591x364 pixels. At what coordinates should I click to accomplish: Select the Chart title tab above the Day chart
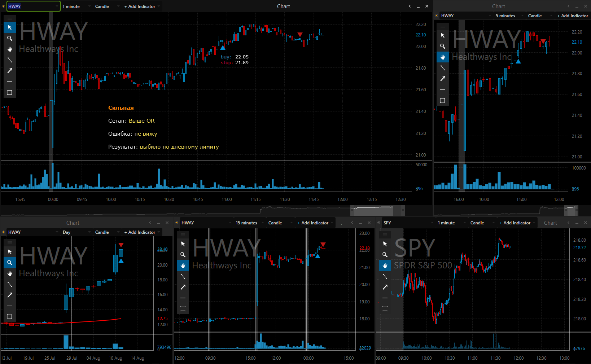pyautogui.click(x=73, y=223)
